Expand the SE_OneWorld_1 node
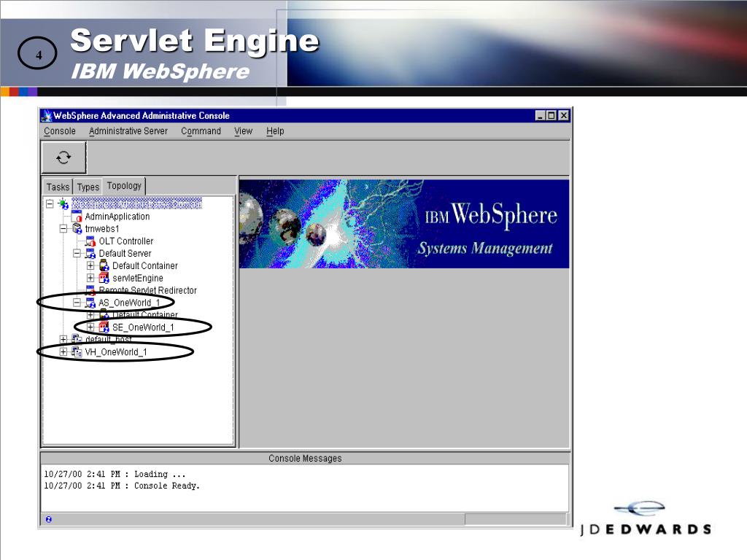Viewport: 747px width, 560px height. coord(90,327)
